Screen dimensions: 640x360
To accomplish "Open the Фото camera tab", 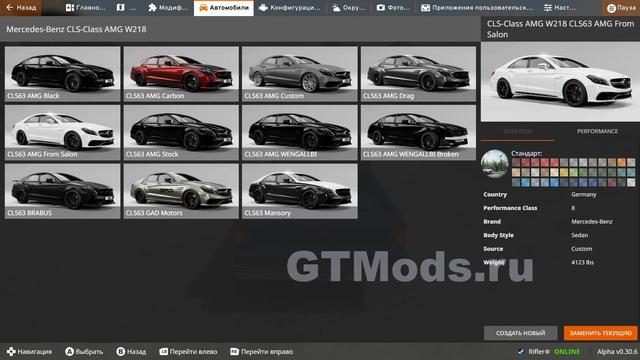I will [393, 8].
